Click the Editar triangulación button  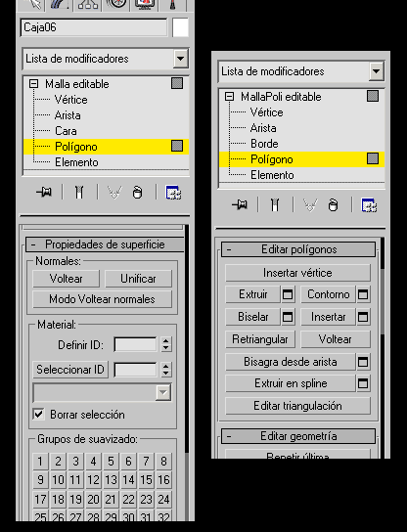point(297,406)
